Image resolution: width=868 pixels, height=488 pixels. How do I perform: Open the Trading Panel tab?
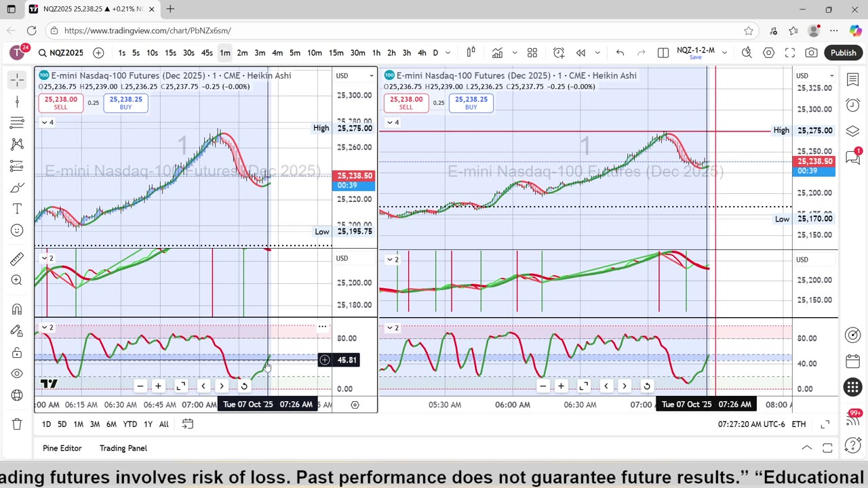(123, 448)
